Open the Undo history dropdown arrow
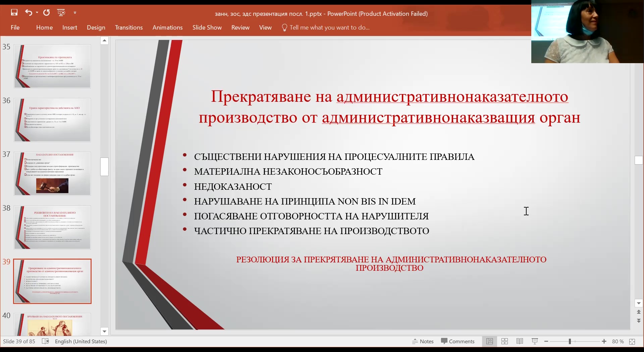Image resolution: width=644 pixels, height=352 pixels. click(x=37, y=13)
